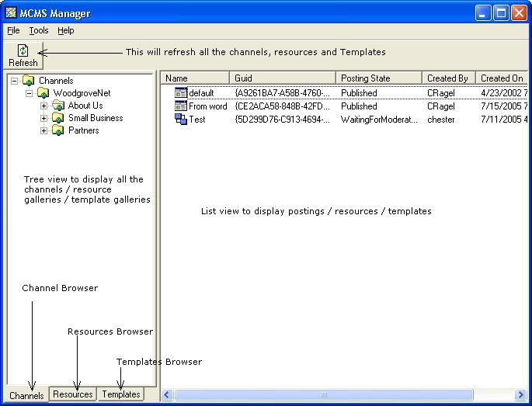The height and width of the screenshot is (406, 532).
Task: Click the default posting icon
Action: (x=181, y=93)
